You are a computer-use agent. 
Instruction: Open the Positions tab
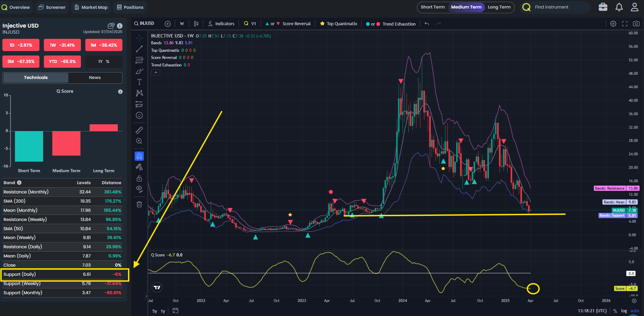tap(130, 7)
